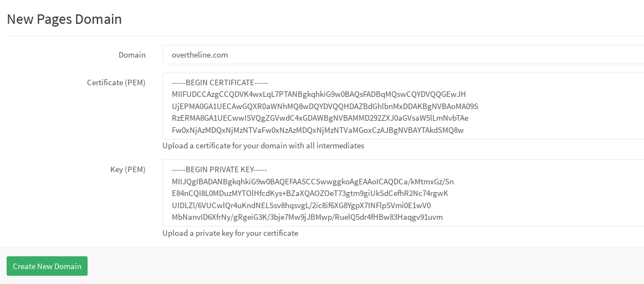The height and width of the screenshot is (284, 644).
Task: Click the Certificate (PEM) label
Action: click(x=116, y=82)
